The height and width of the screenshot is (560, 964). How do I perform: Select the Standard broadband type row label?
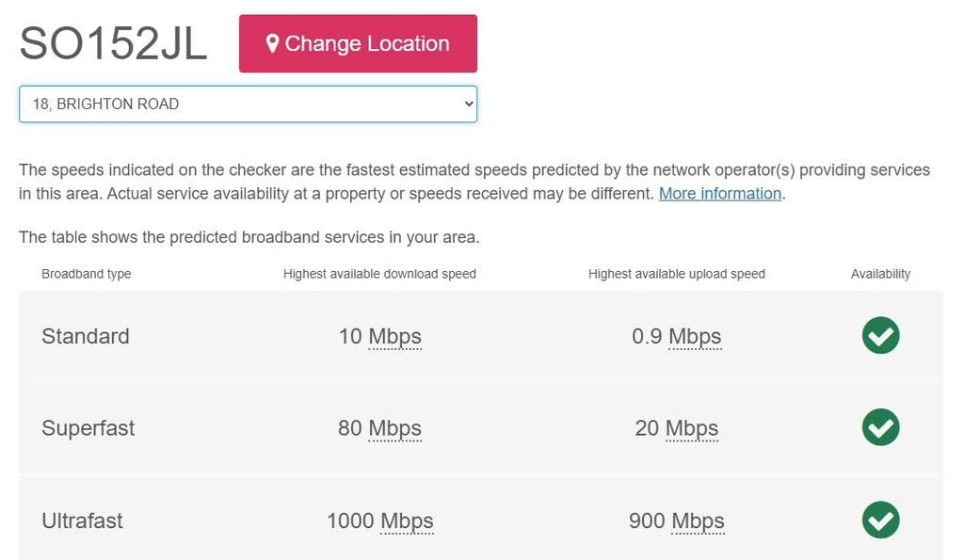[x=86, y=336]
